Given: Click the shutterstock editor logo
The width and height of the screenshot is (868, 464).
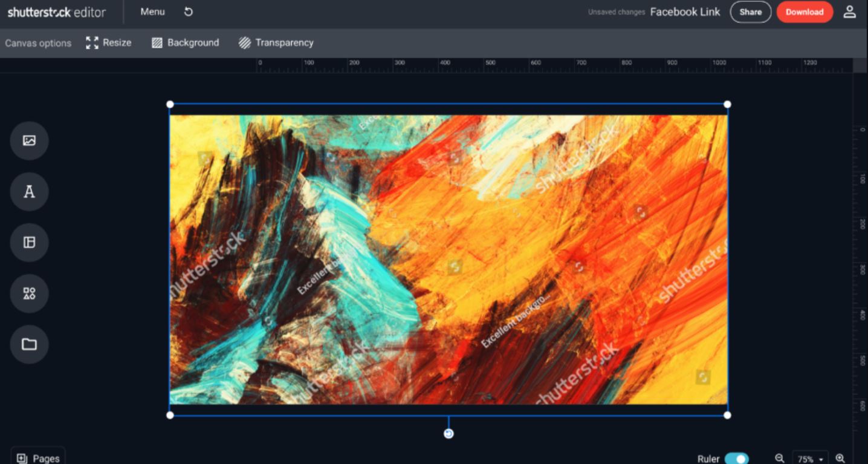Looking at the screenshot, I should 57,12.
